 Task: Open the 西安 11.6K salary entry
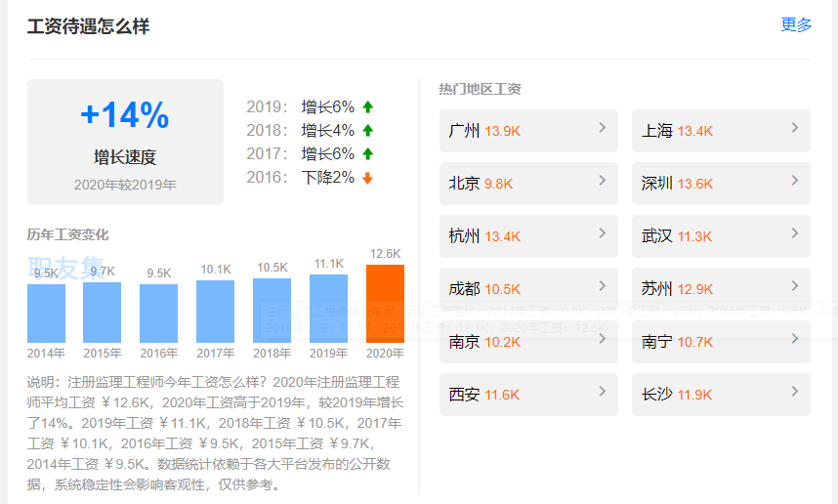tap(527, 395)
